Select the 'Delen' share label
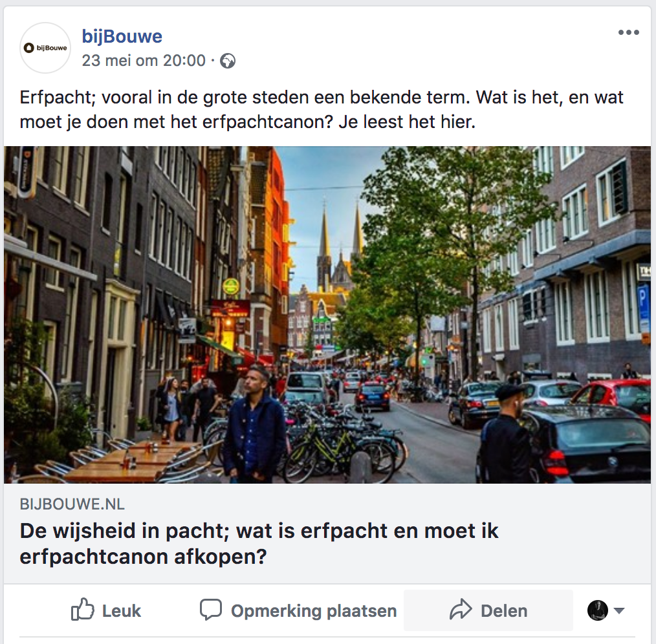 pyautogui.click(x=504, y=611)
